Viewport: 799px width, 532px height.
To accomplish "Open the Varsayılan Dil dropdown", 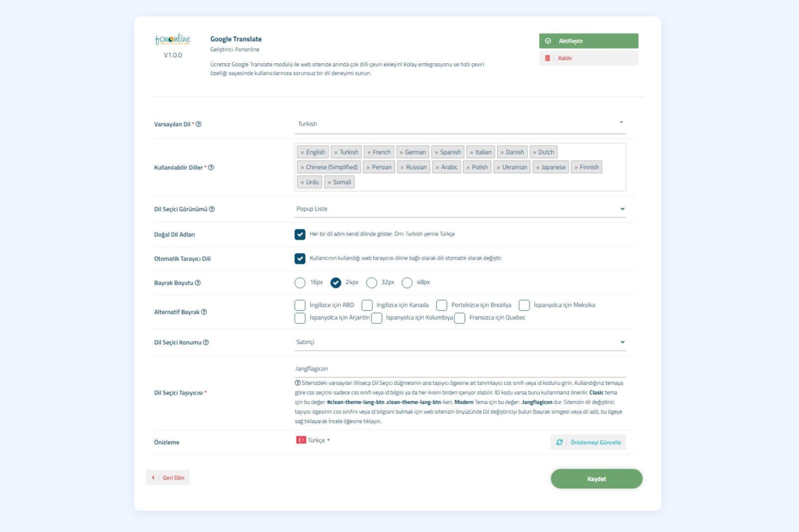I will pyautogui.click(x=460, y=124).
